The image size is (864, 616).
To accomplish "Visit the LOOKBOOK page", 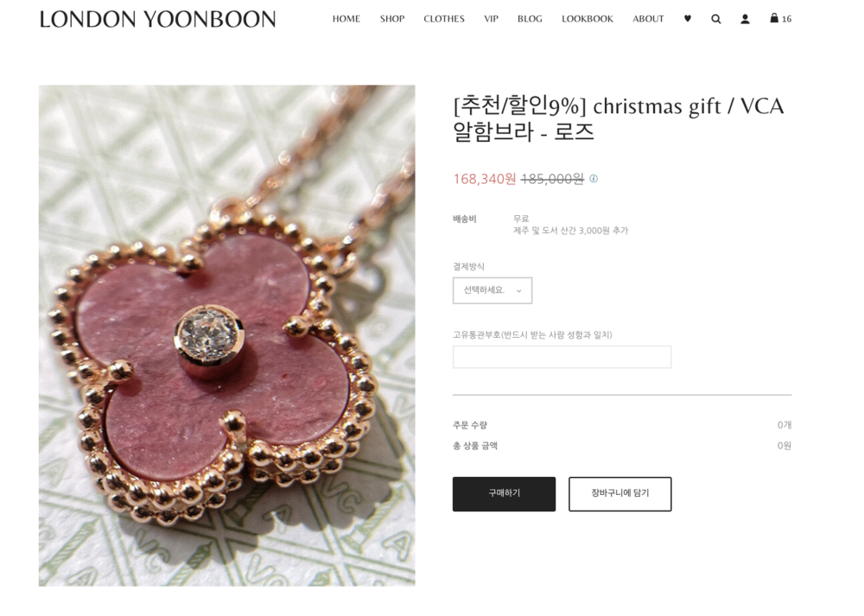I will pos(588,19).
